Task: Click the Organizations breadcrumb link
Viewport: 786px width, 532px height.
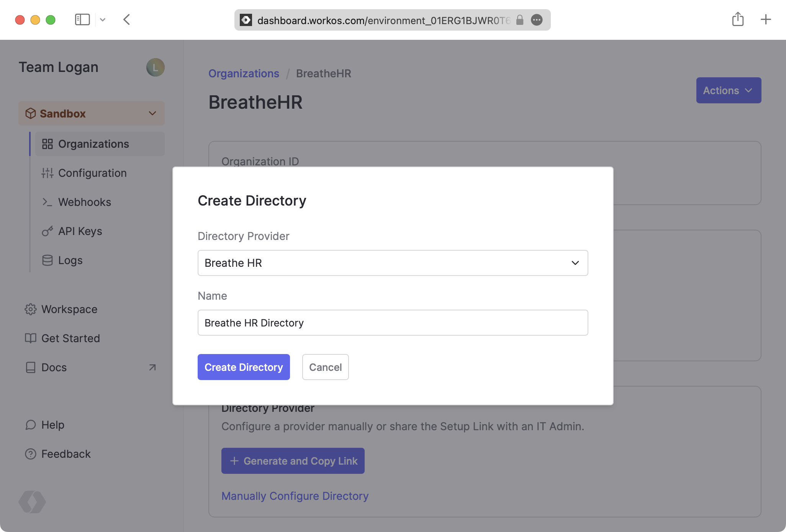Action: (x=244, y=73)
